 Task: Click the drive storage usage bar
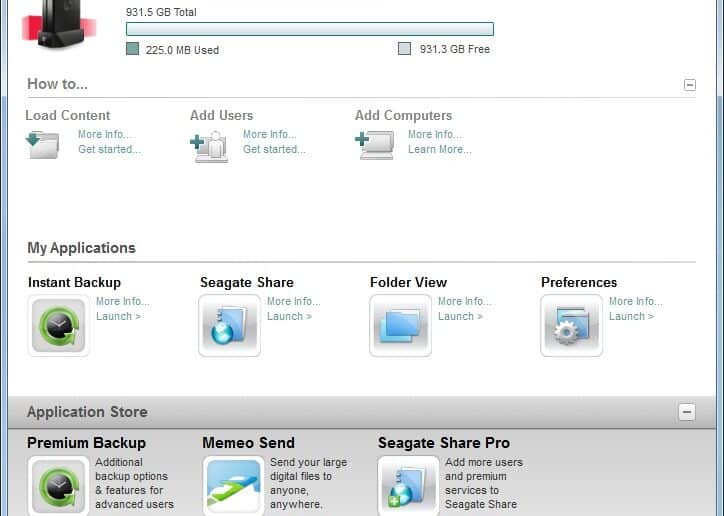[310, 29]
